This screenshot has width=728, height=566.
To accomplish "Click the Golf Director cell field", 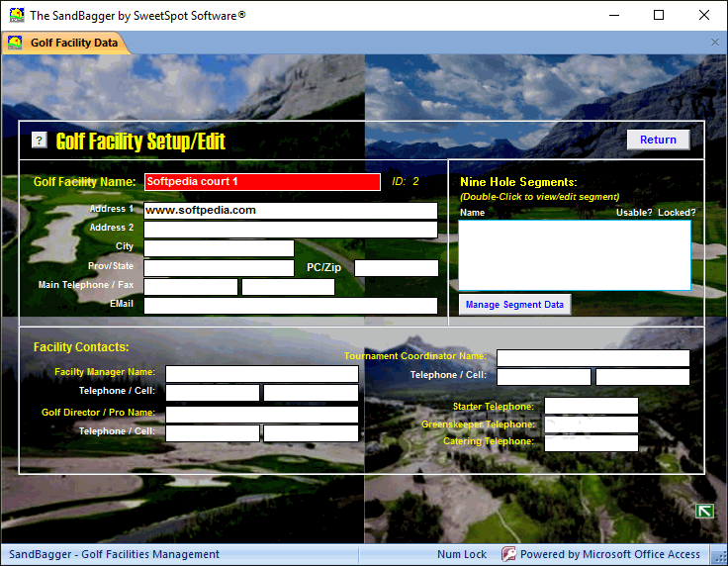I will tap(311, 433).
